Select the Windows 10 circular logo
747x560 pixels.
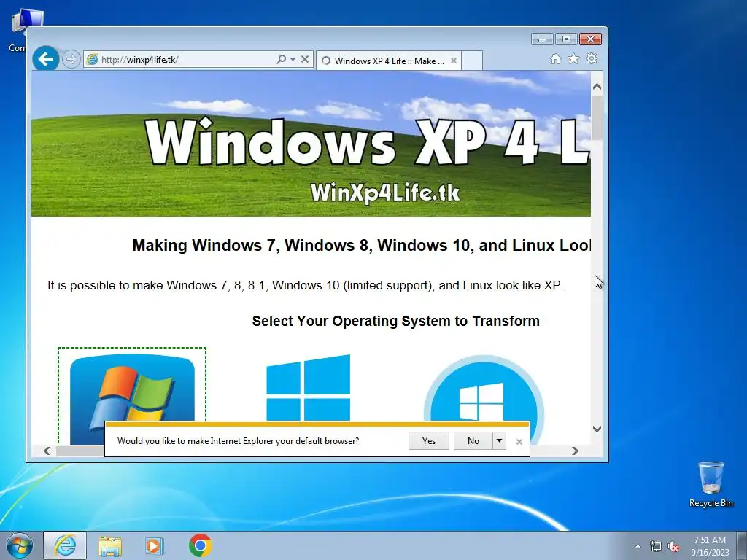click(x=484, y=397)
